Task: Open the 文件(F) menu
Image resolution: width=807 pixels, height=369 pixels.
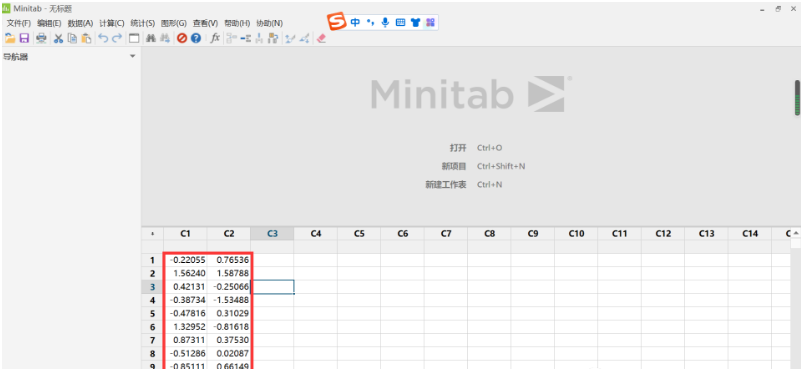Action: pos(19,23)
